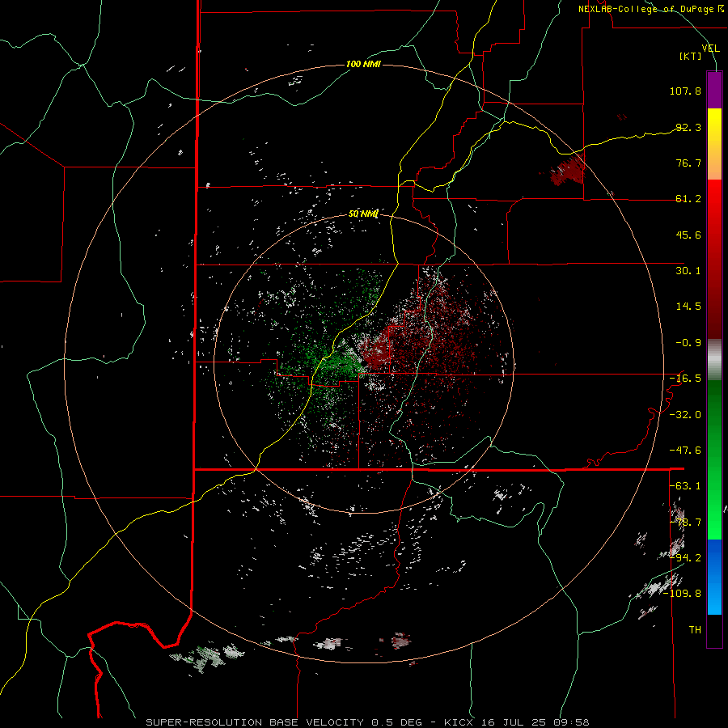Pick the black TH segment of color bar
This screenshot has height=728, width=728.
pyautogui.click(x=714, y=630)
